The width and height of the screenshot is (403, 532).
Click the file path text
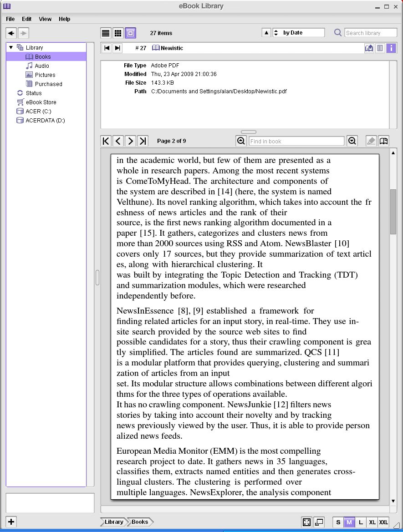pyautogui.click(x=219, y=91)
